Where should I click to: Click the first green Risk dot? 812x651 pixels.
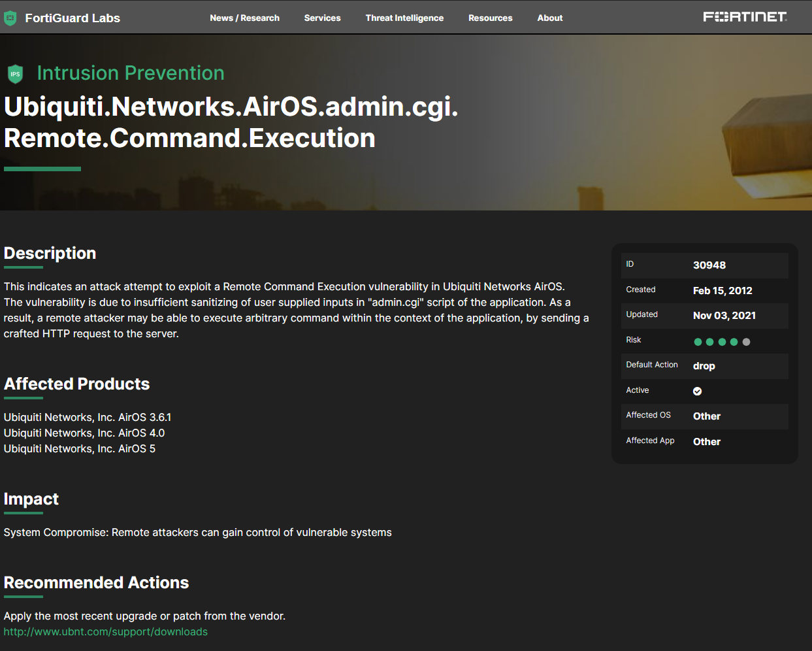(698, 341)
